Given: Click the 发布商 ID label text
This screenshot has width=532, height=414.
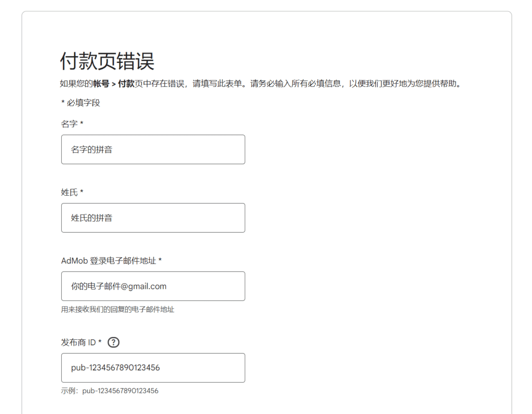Looking at the screenshot, I should [78, 342].
